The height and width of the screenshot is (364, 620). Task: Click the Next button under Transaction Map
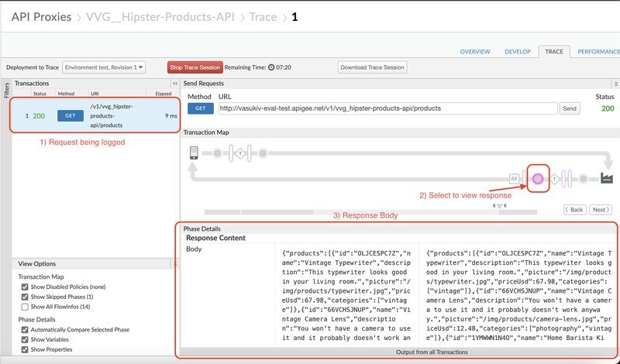coord(600,210)
